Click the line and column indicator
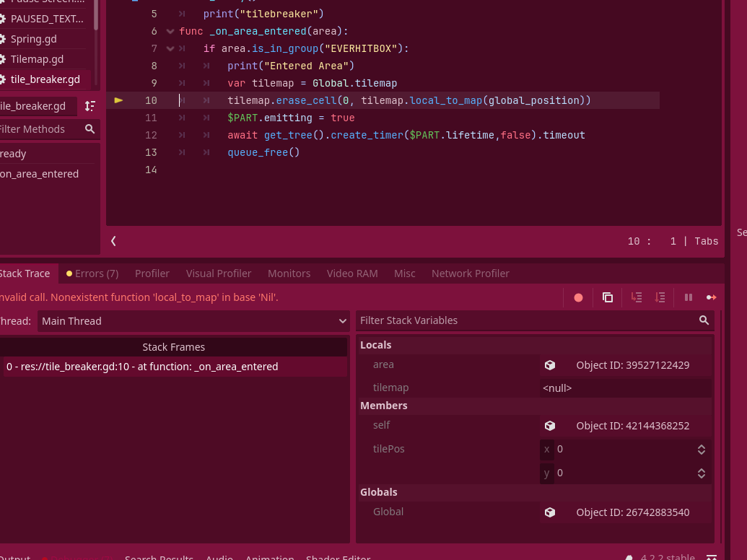This screenshot has height=560, width=747. coord(652,242)
